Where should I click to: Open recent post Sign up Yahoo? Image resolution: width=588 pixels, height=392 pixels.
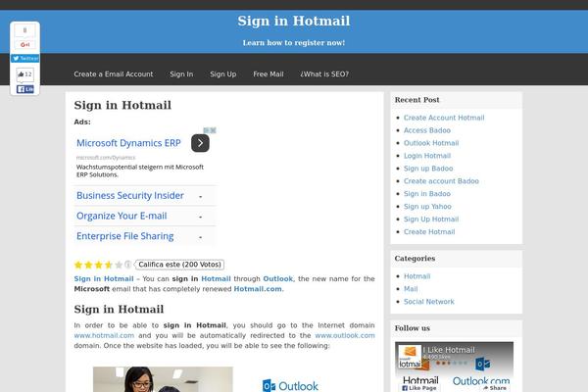coord(427,207)
